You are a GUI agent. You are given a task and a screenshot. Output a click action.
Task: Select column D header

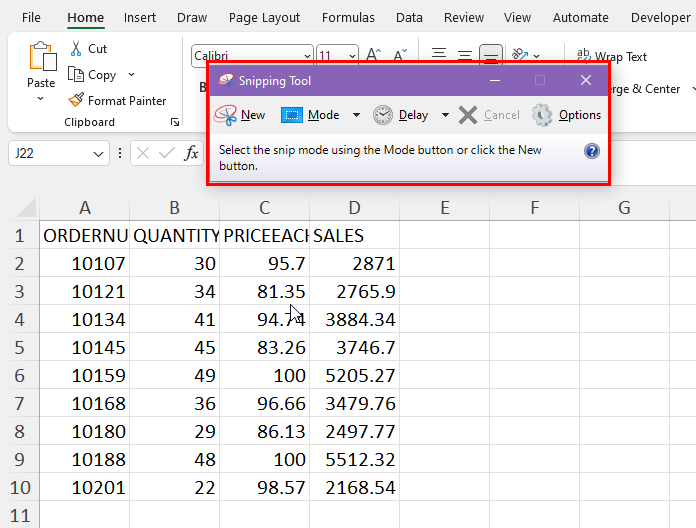(x=354, y=207)
